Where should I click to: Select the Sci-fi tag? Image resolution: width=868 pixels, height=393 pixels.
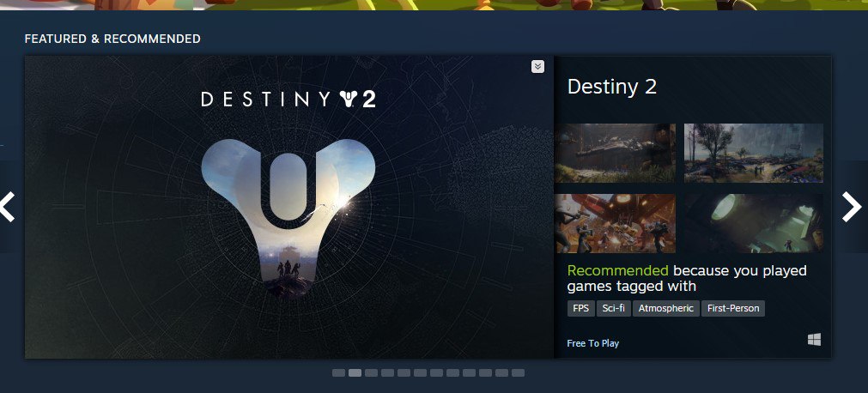tap(613, 308)
